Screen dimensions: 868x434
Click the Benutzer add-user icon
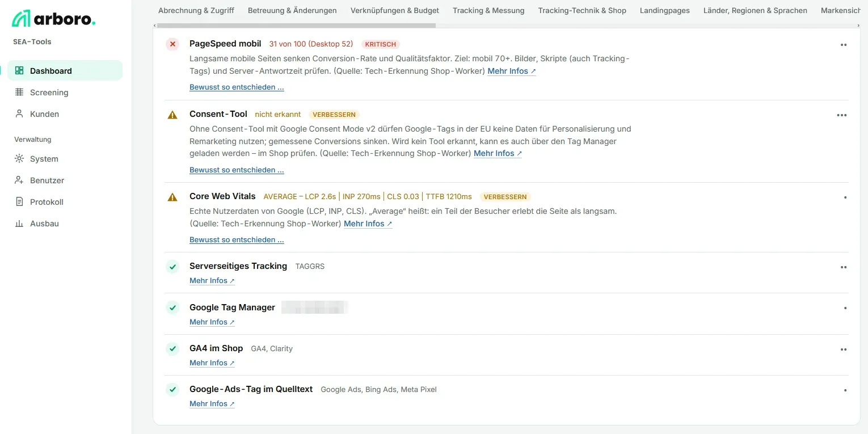pos(19,180)
